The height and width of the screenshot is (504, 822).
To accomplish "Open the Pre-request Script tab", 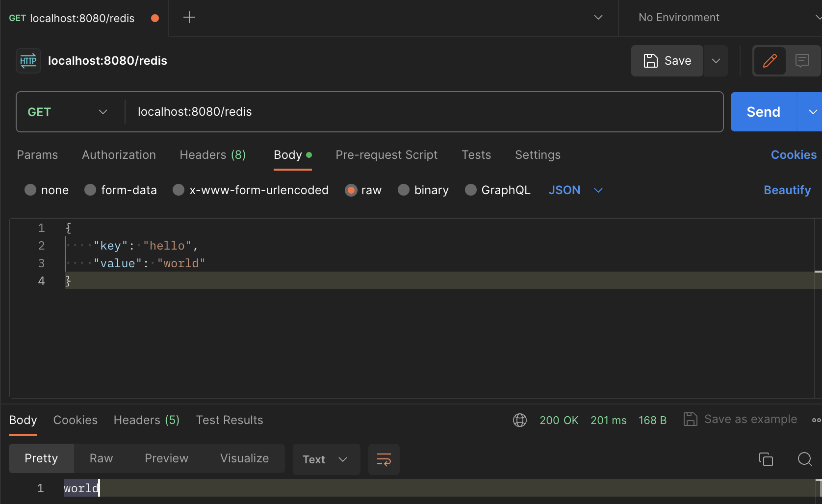I will click(386, 155).
